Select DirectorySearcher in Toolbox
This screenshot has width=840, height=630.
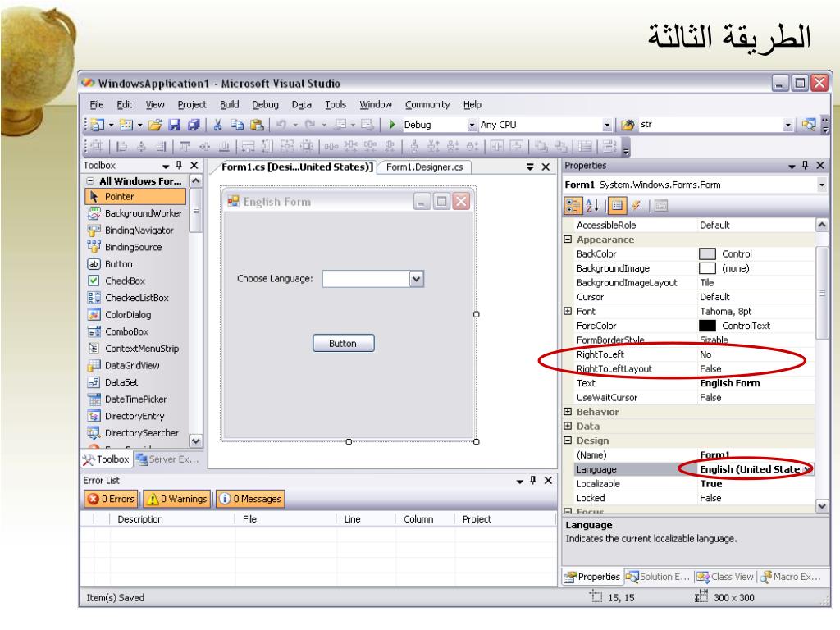coord(135,433)
